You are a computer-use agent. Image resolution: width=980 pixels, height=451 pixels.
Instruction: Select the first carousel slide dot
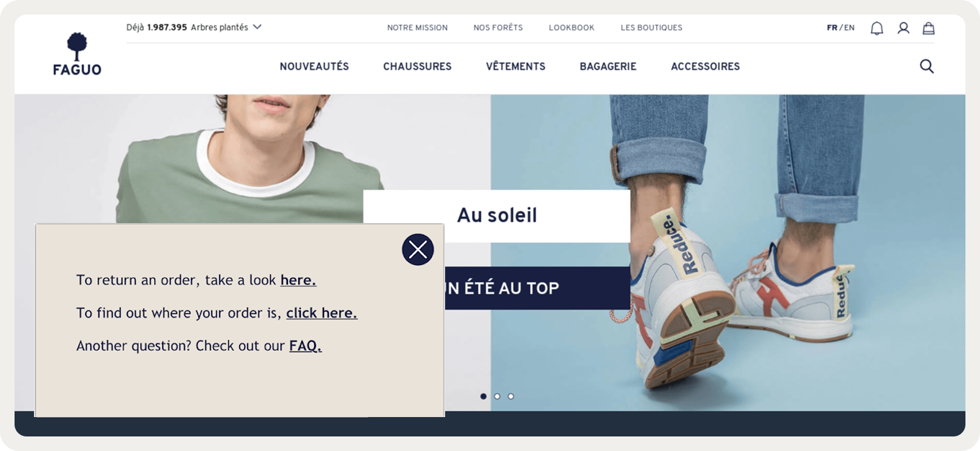point(483,396)
